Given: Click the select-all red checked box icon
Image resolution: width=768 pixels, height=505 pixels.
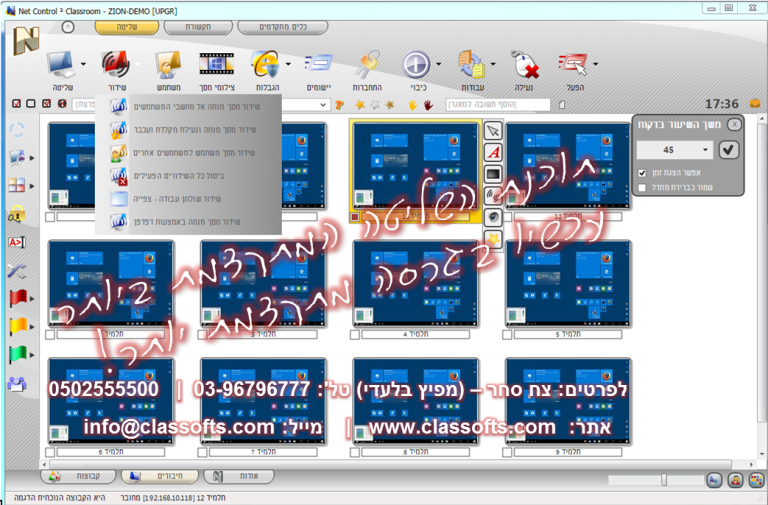Looking at the screenshot, I should click(x=17, y=104).
